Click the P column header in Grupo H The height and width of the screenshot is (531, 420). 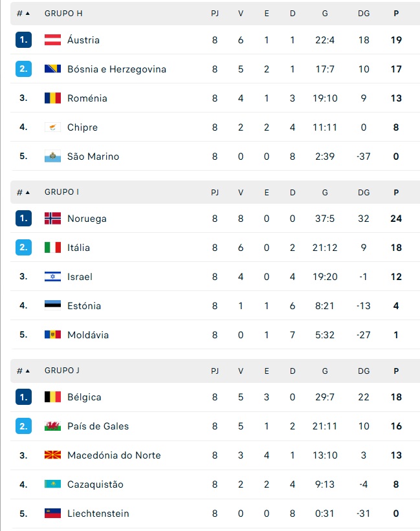396,14
